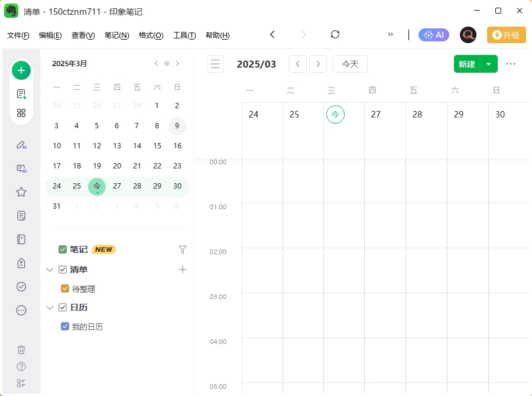Open the trash bin in sidebar

point(21,350)
